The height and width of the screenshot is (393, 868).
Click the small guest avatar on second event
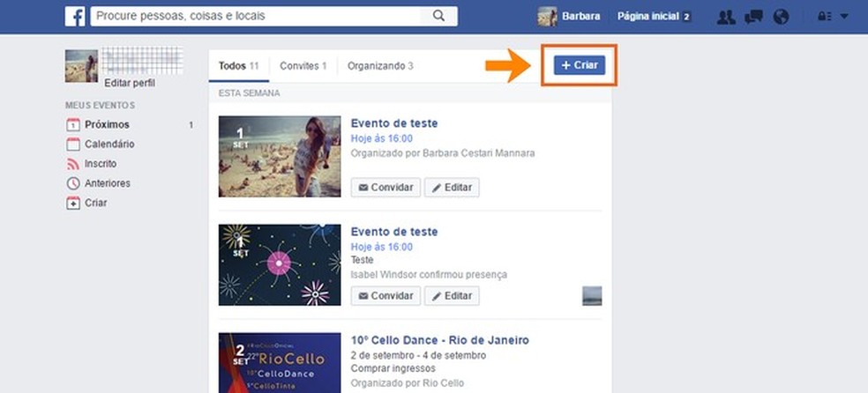tap(592, 296)
